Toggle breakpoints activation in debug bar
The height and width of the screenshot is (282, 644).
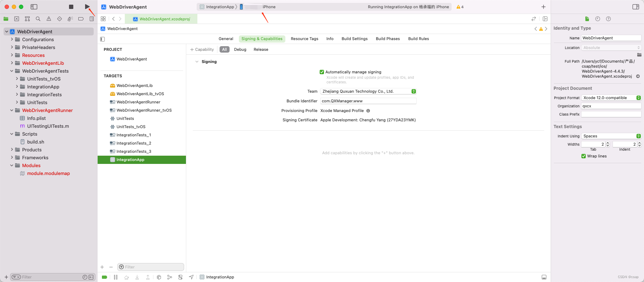[104, 277]
